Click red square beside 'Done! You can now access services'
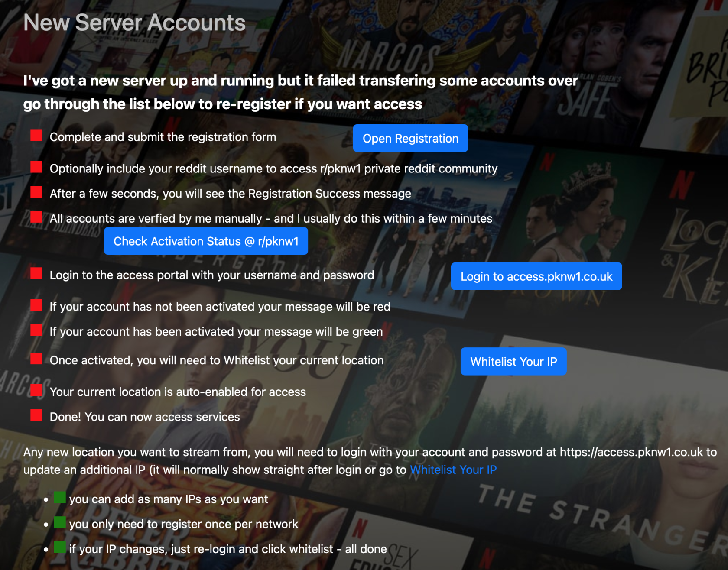Viewport: 728px width, 570px height. pos(36,415)
